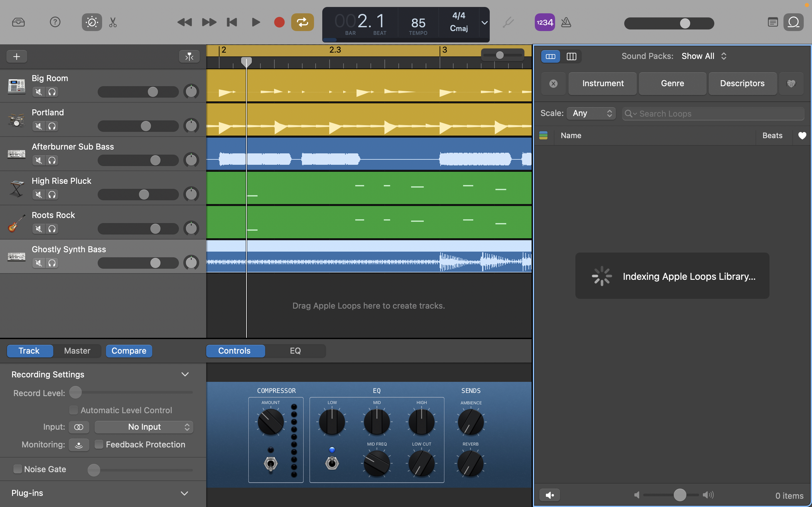Expand Recording Settings section
Screen dimensions: 812x507
[x=185, y=374]
